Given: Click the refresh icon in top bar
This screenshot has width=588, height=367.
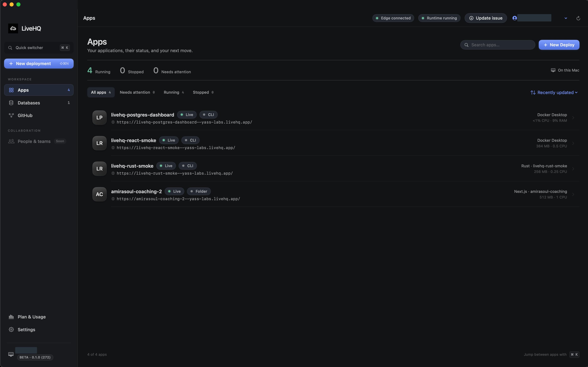Looking at the screenshot, I should coord(578,18).
